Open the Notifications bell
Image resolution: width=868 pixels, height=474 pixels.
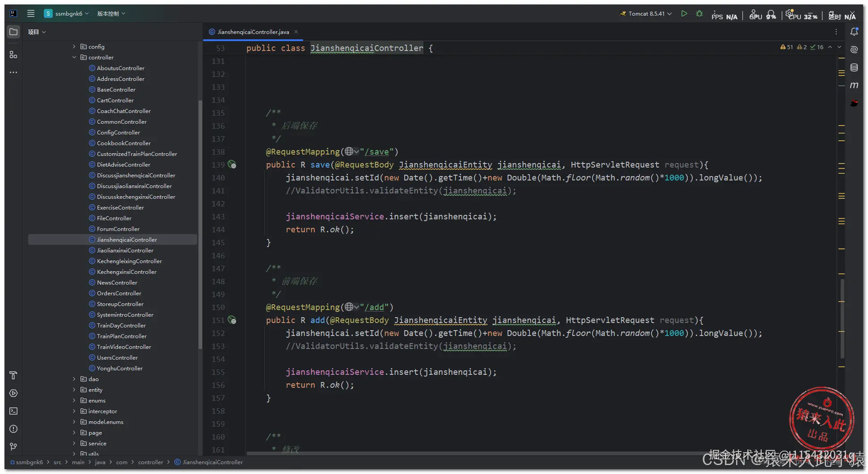coord(854,32)
